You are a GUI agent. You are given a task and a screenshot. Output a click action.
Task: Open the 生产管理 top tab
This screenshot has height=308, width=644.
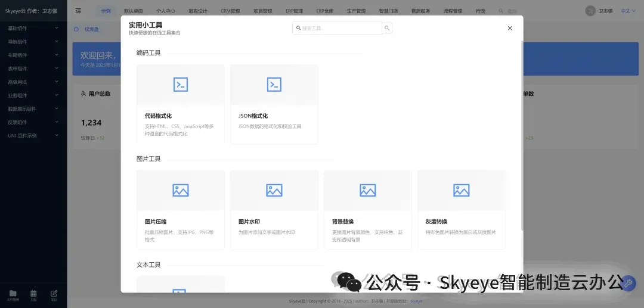click(x=356, y=11)
